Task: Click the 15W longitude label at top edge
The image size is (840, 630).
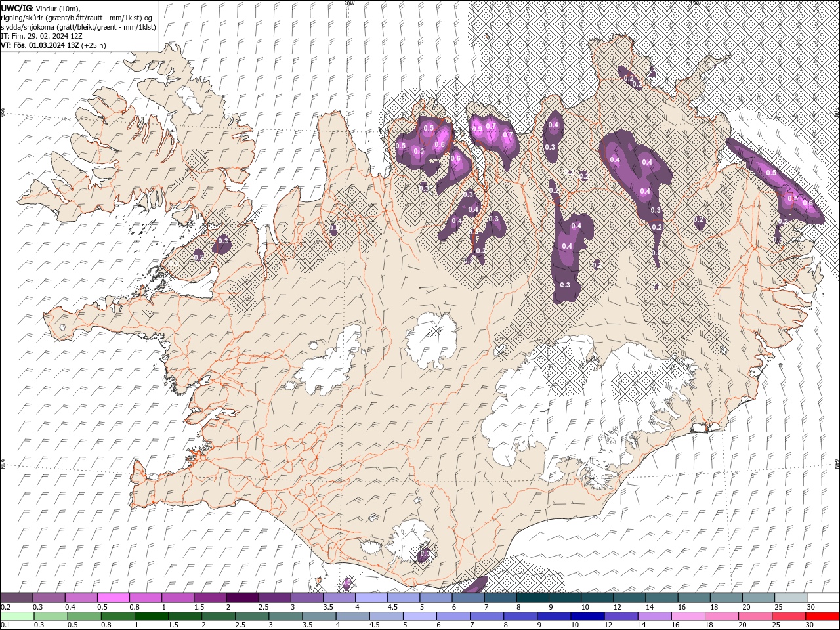Action: click(x=695, y=3)
